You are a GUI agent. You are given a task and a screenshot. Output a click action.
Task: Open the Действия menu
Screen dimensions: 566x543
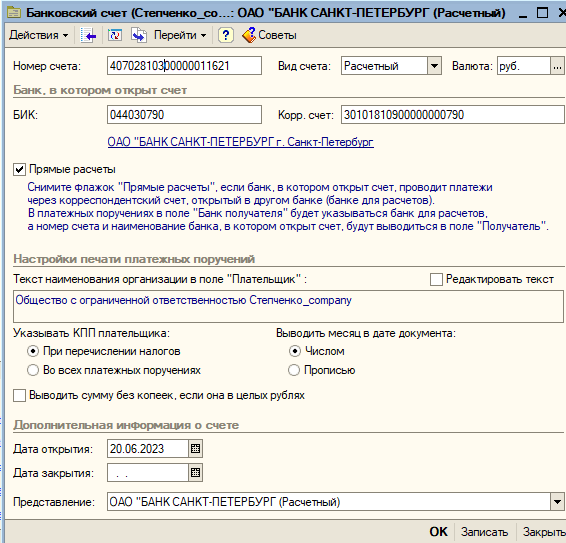(39, 35)
